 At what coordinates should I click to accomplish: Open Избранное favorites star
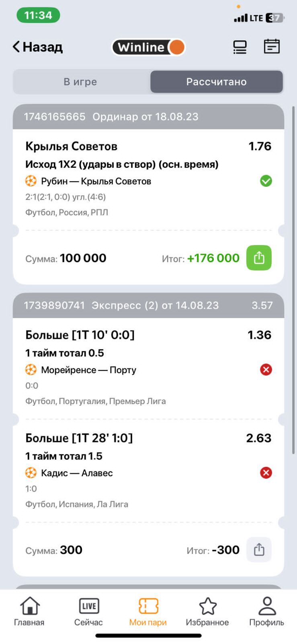pyautogui.click(x=207, y=611)
